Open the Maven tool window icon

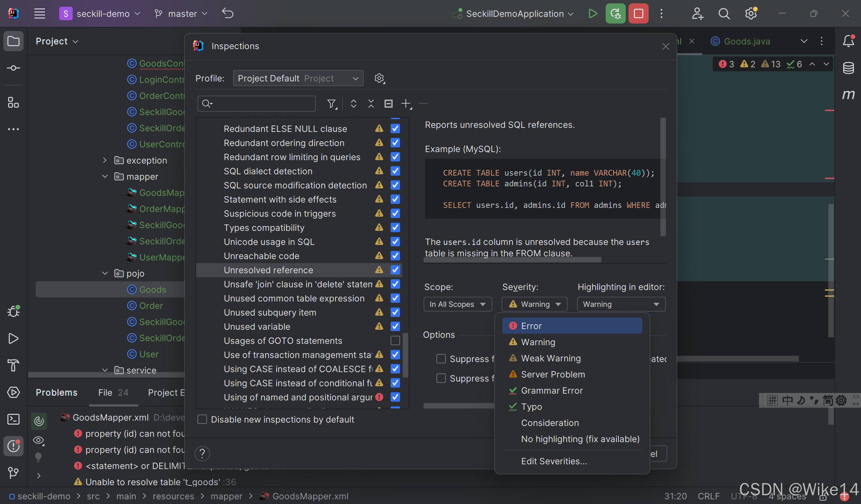pyautogui.click(x=848, y=94)
